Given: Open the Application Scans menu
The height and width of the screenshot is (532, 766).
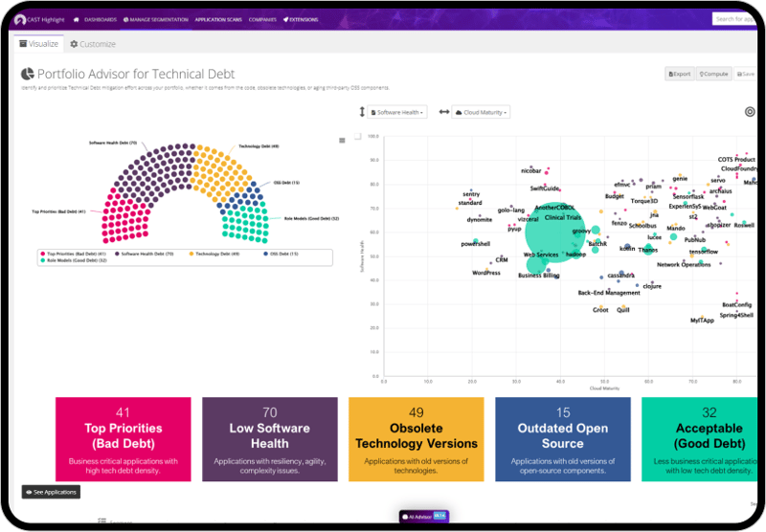Looking at the screenshot, I should 215,19.
